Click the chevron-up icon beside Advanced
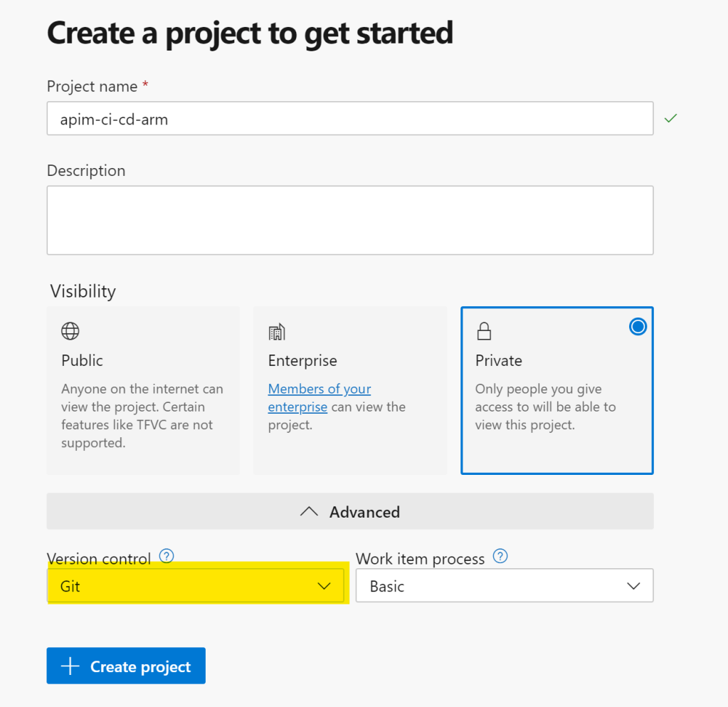This screenshot has width=728, height=707. (x=309, y=512)
